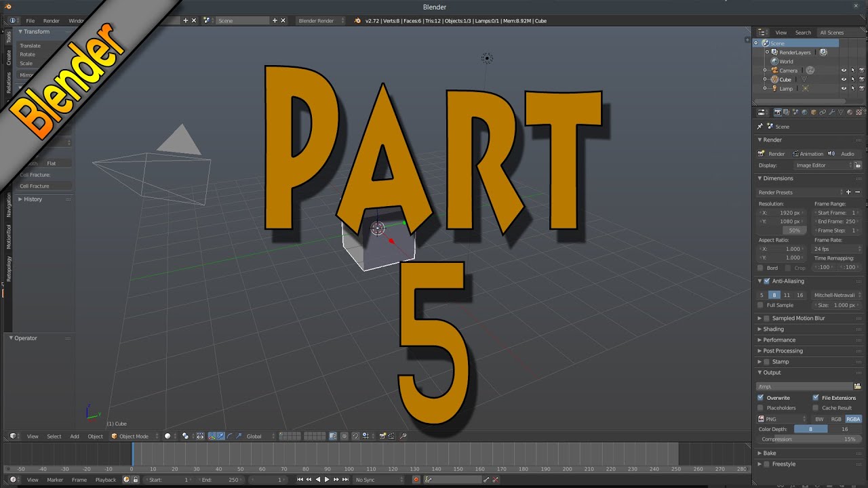Open the File menu
The width and height of the screenshot is (868, 488).
pyautogui.click(x=31, y=21)
